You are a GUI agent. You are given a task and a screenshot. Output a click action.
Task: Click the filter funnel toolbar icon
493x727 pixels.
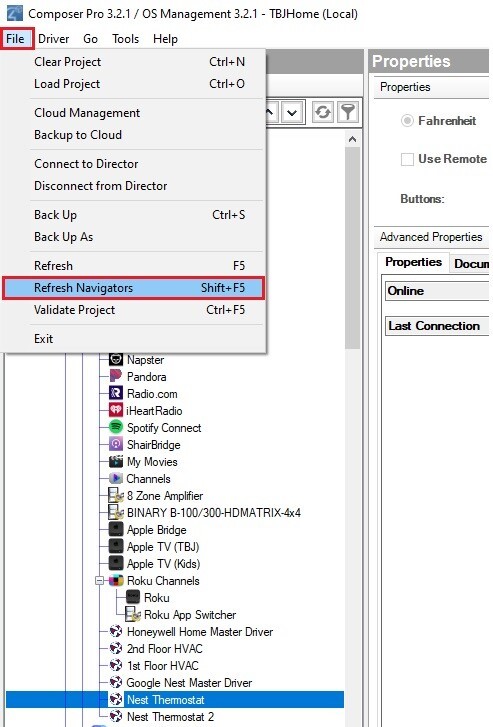click(x=348, y=112)
